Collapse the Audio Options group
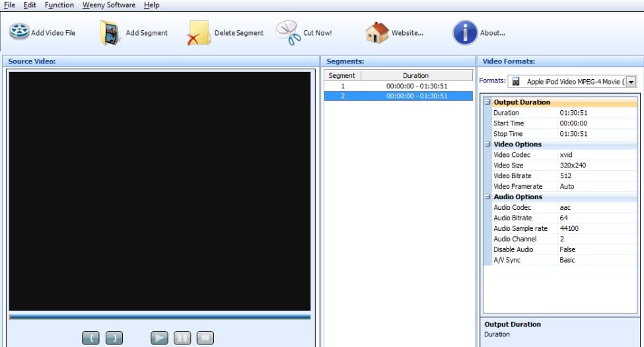The width and height of the screenshot is (644, 347). pyautogui.click(x=487, y=197)
